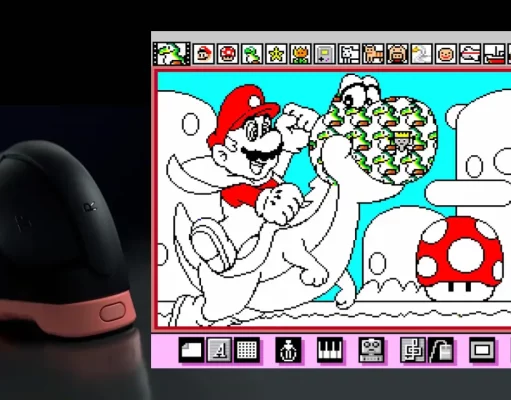The height and width of the screenshot is (400, 511).
Task: Pick the yellow Starman stamp
Action: 276,54
